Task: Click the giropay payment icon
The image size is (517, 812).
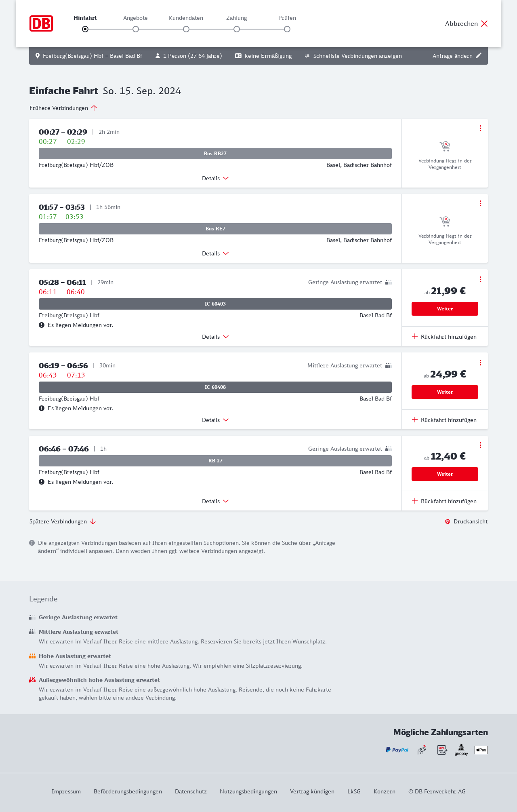Action: [x=461, y=750]
